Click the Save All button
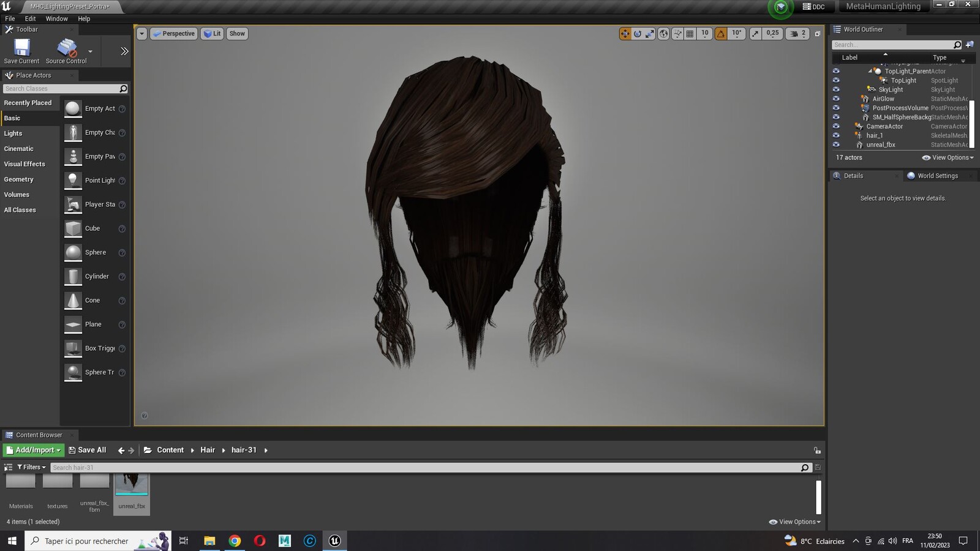980x551 pixels. click(x=87, y=450)
